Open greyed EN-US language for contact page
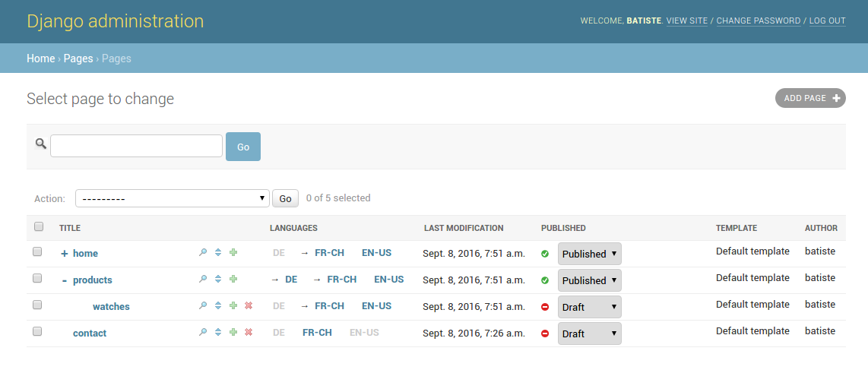Screen dimensions: 868x392 point(364,333)
